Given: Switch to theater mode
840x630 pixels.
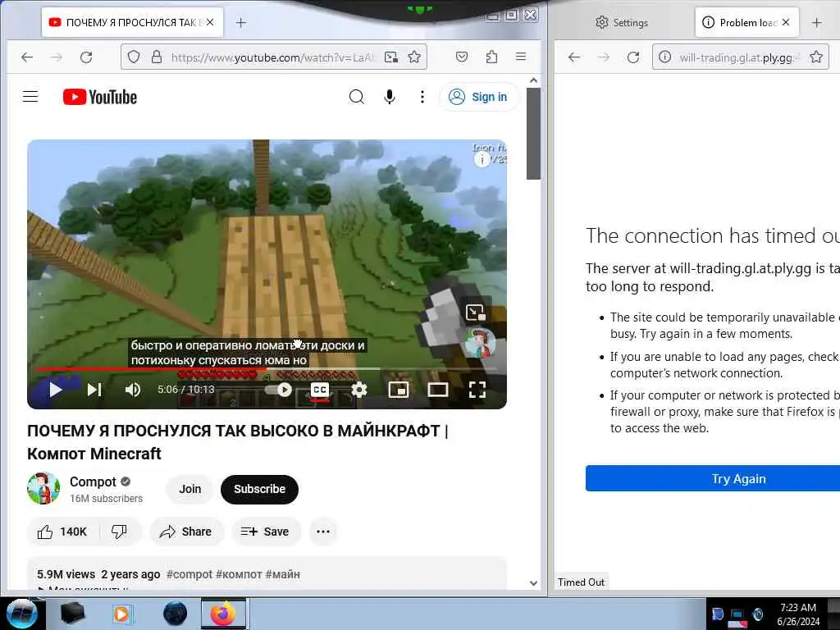Looking at the screenshot, I should (x=438, y=390).
